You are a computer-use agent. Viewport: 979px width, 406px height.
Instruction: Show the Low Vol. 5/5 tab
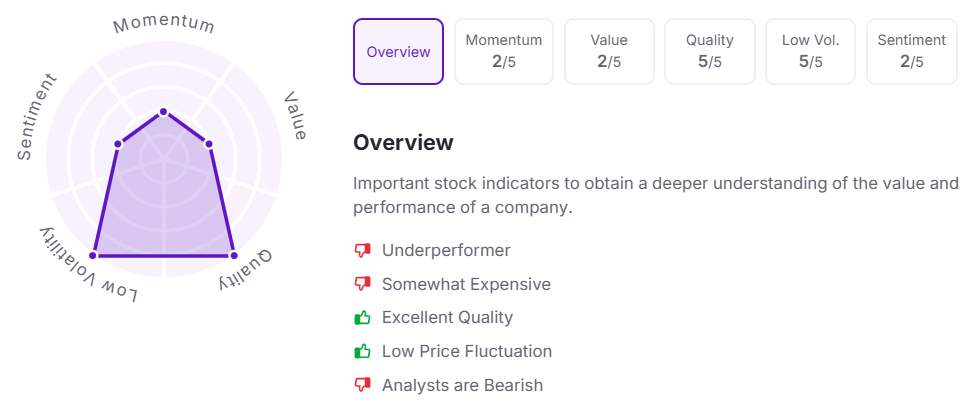pyautogui.click(x=810, y=52)
